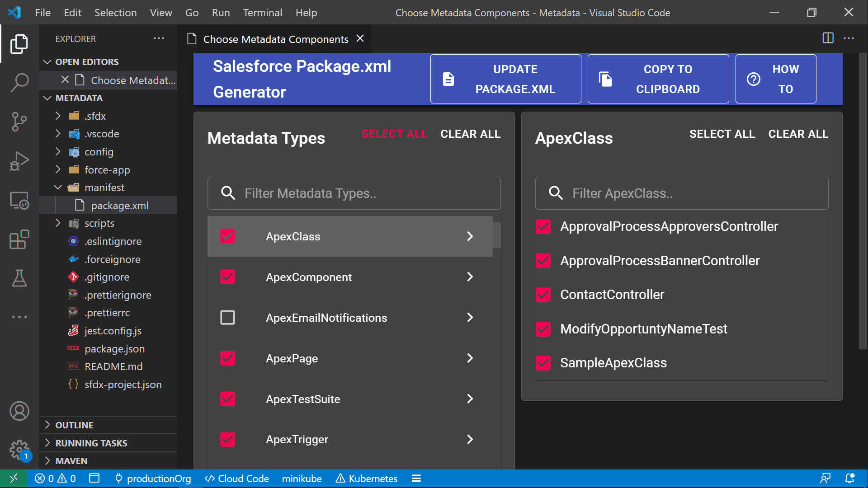
Task: Open the Search view in activity bar
Action: [19, 83]
